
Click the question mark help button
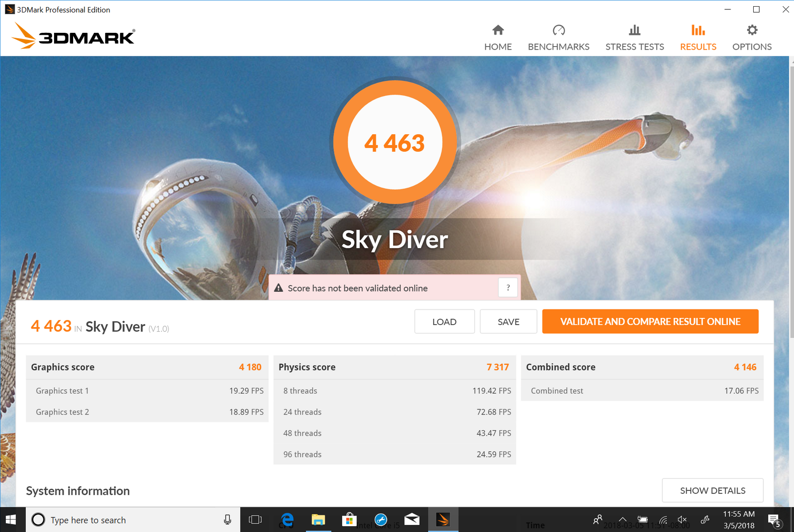pos(508,288)
